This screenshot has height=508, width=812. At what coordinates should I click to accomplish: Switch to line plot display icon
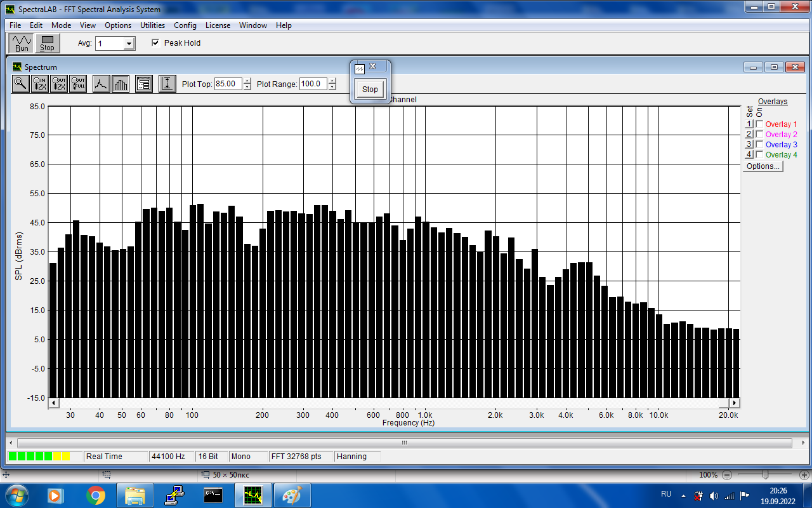(x=101, y=83)
